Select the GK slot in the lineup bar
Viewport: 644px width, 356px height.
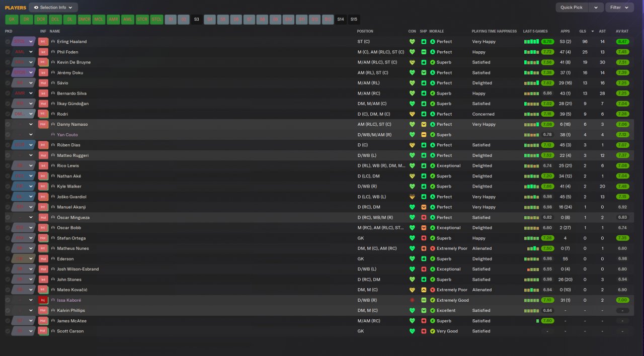tap(12, 20)
